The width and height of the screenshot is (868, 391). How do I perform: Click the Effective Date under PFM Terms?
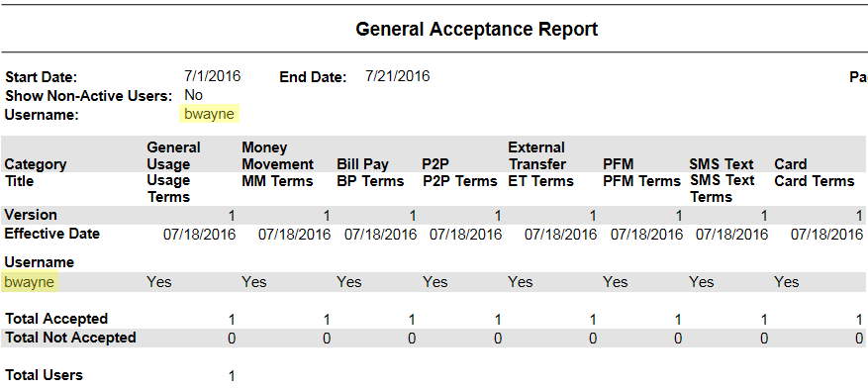[646, 235]
